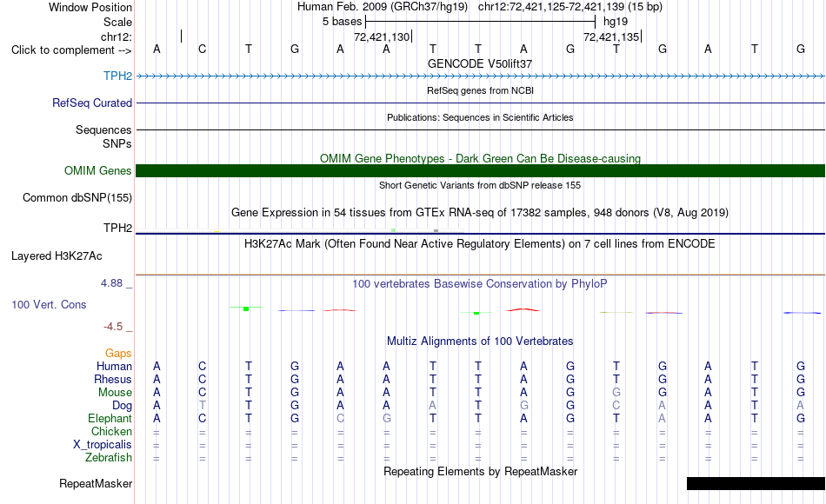Screen dimensions: 826x504
Task: Click the OMIM Genes track label
Action: tap(98, 170)
